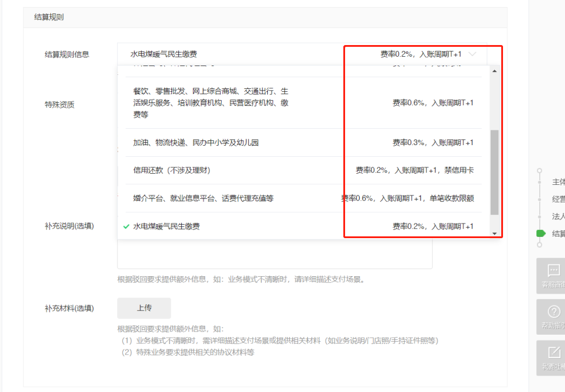Open 法人 step in progress sidebar

pyautogui.click(x=558, y=216)
